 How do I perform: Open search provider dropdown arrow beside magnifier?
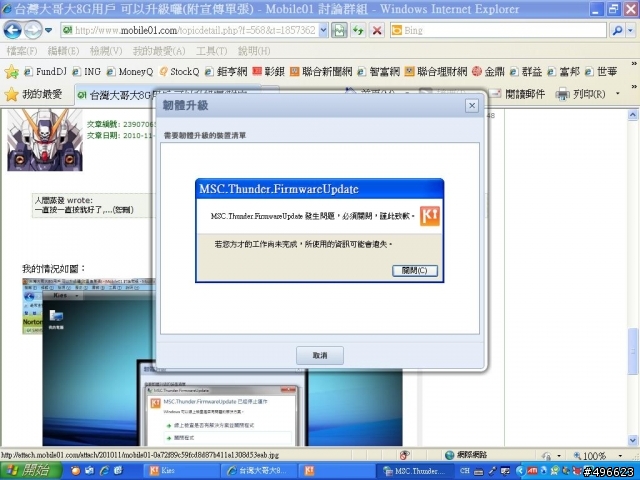631,30
